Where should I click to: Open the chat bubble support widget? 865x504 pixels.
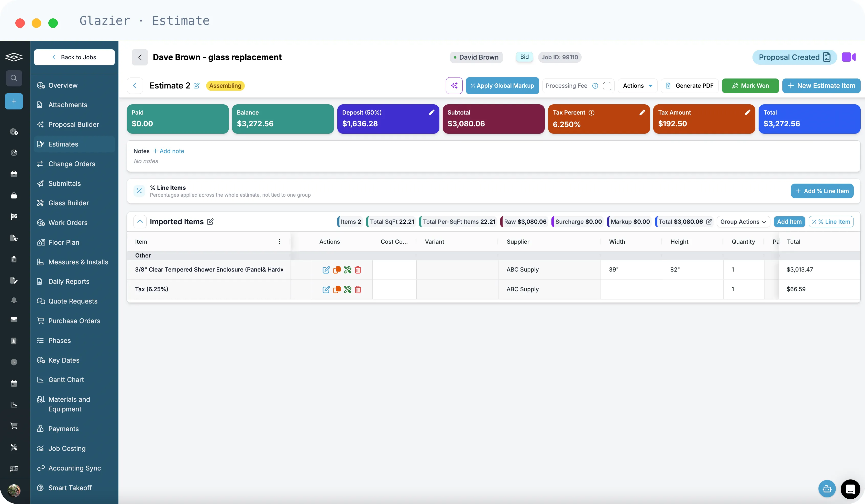850,489
